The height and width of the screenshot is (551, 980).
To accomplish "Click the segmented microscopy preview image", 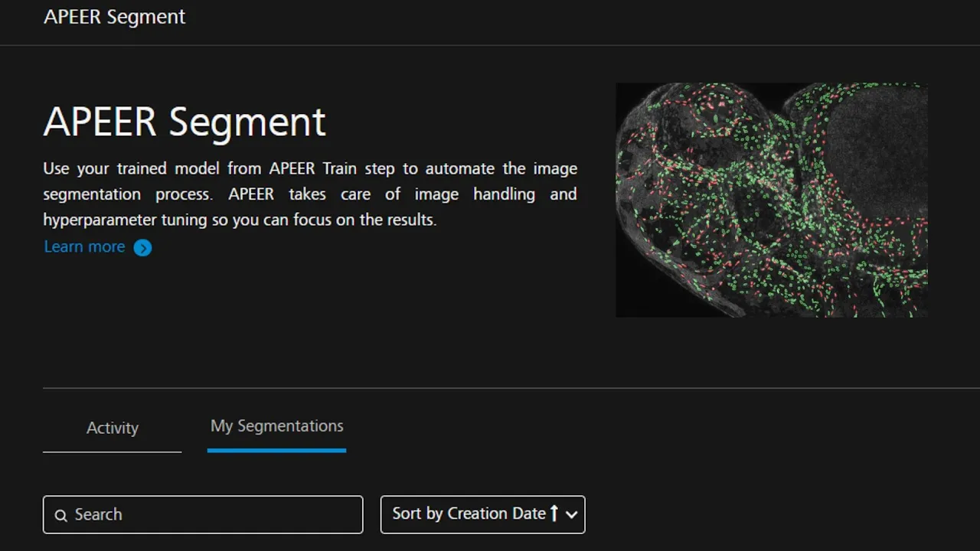I will click(772, 200).
